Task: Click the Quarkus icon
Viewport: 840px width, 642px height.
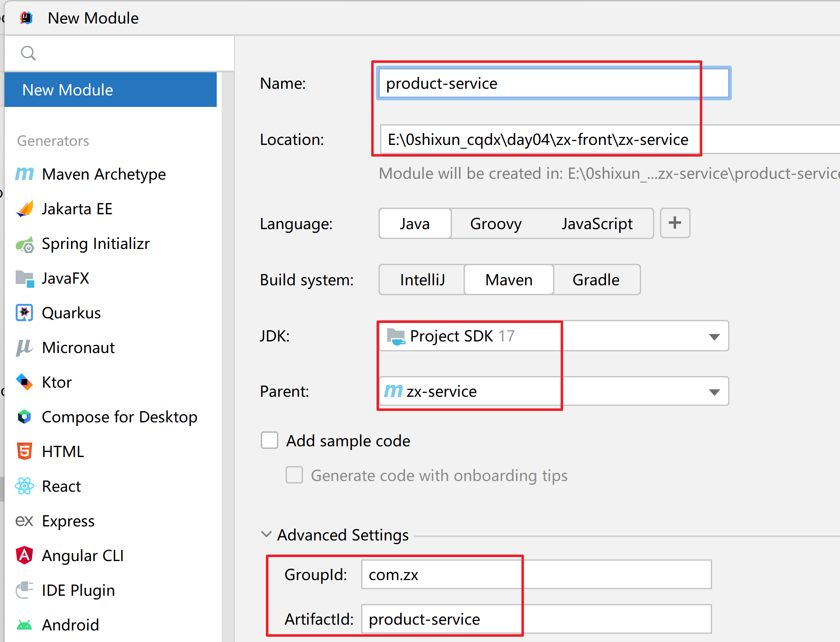Action: (24, 313)
